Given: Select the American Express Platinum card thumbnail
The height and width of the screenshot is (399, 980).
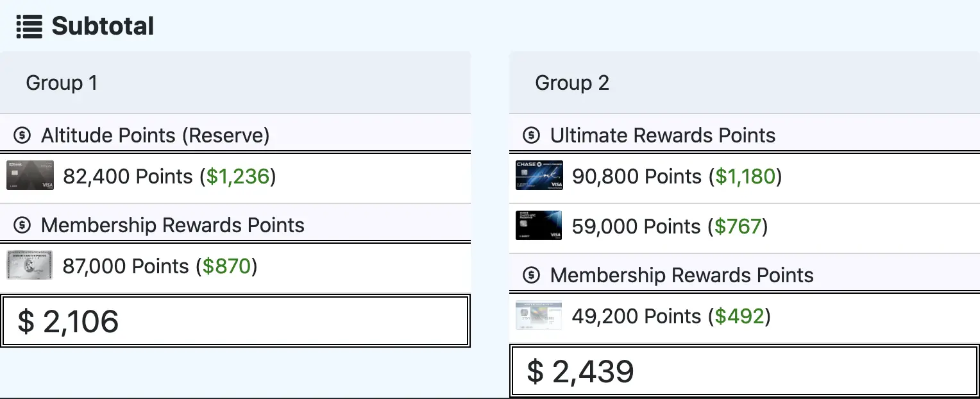Looking at the screenshot, I should tap(30, 266).
